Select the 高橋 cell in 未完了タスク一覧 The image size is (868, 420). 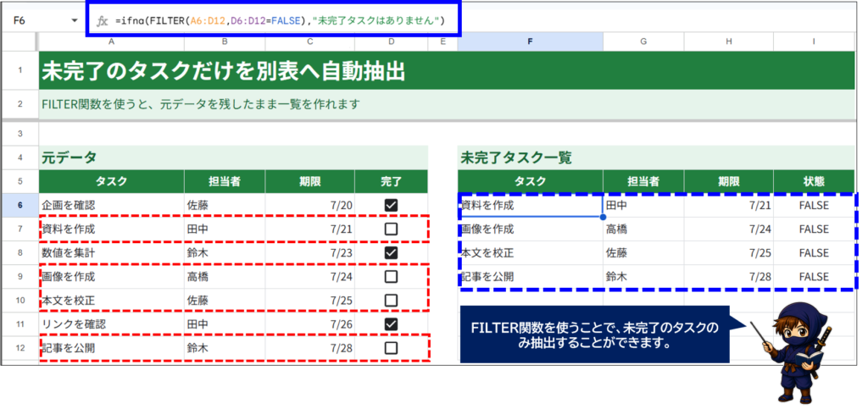click(643, 229)
